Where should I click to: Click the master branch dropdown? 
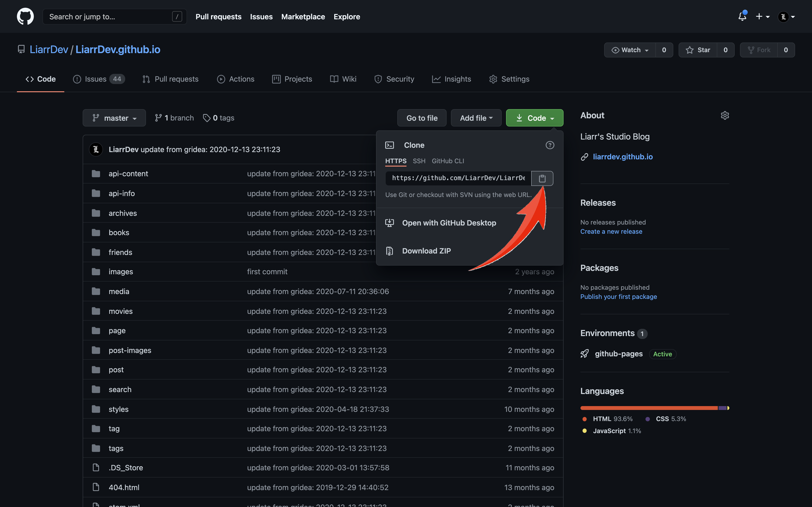point(113,117)
